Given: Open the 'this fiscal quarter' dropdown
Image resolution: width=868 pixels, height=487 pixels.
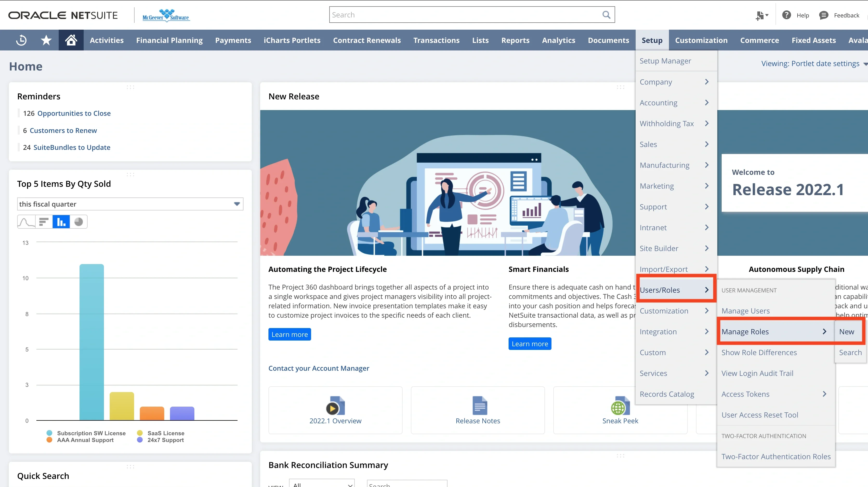Looking at the screenshot, I should [x=237, y=204].
